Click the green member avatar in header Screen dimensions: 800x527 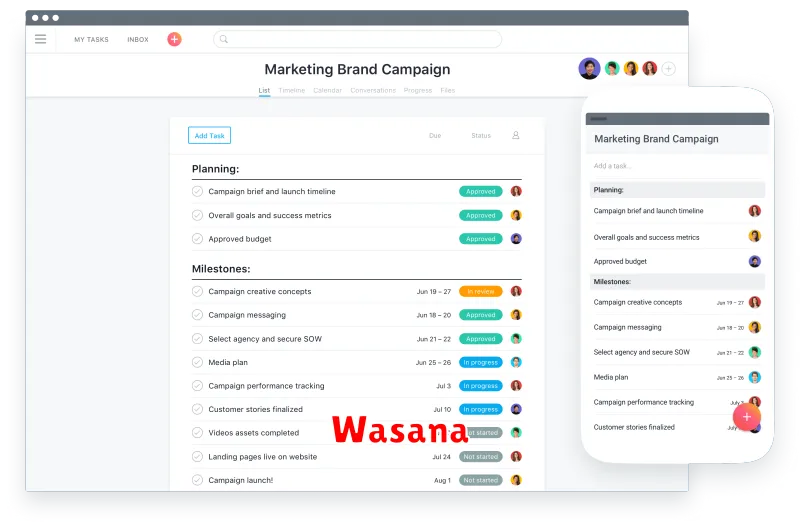click(612, 68)
